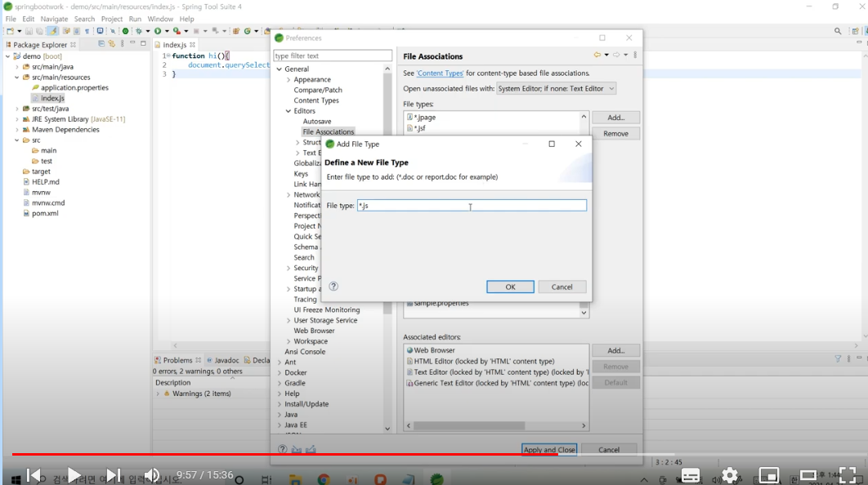Image resolution: width=868 pixels, height=485 pixels.
Task: Click the Debug bug toolbar icon
Action: pyautogui.click(x=138, y=32)
